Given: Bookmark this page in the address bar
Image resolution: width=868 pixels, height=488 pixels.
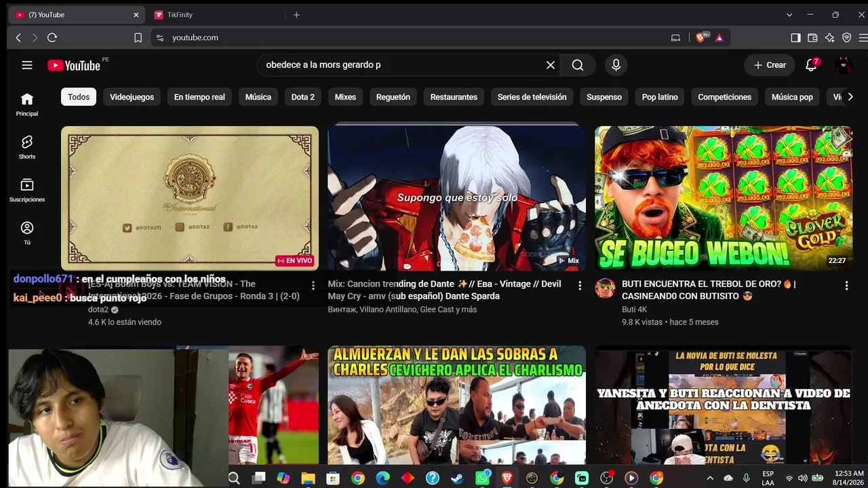Looking at the screenshot, I should click(x=138, y=38).
